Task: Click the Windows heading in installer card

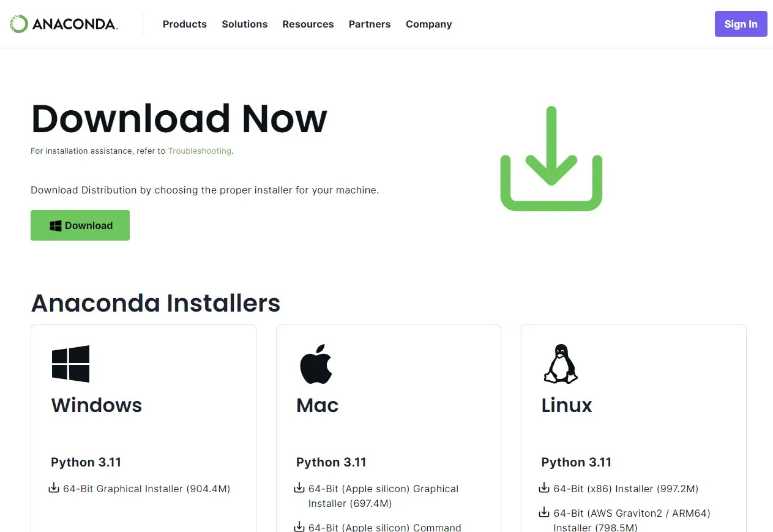Action: [97, 405]
